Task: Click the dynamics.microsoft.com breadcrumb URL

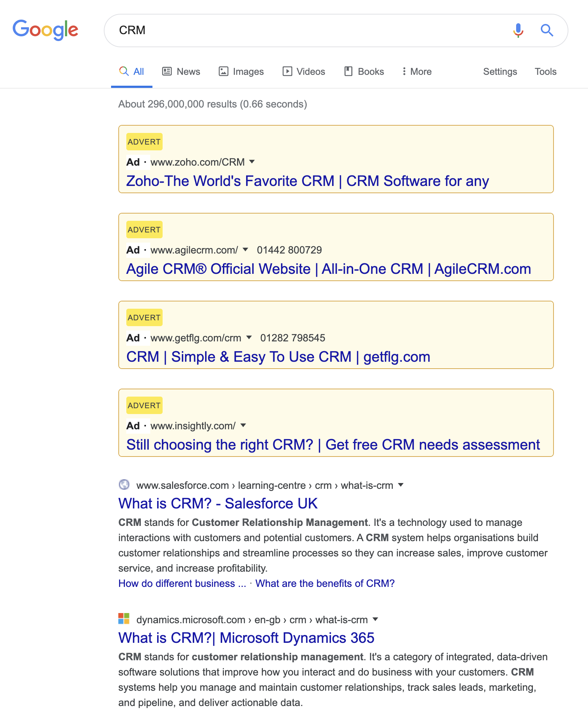Action: [x=252, y=620]
